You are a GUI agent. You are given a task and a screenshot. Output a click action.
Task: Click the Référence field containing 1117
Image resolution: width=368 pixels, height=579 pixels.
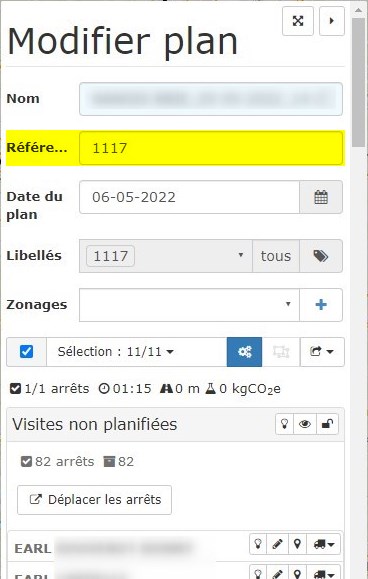[211, 148]
